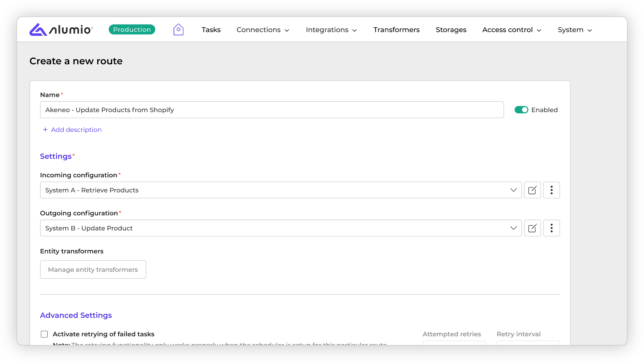The image size is (644, 362).
Task: Edit the incoming configuration
Action: (532, 190)
